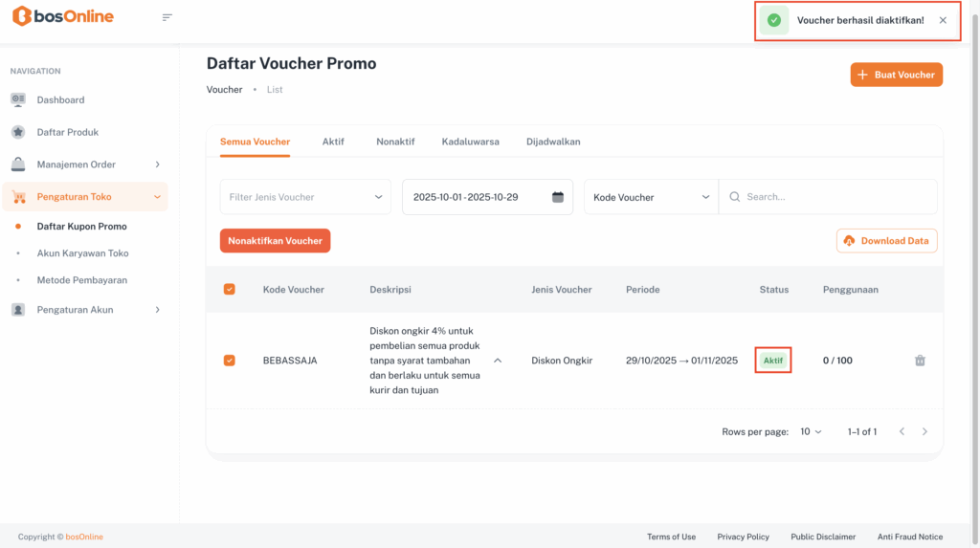The image size is (980, 548).
Task: Toggle sidebar with the hamburger menu icon
Action: pos(167,17)
